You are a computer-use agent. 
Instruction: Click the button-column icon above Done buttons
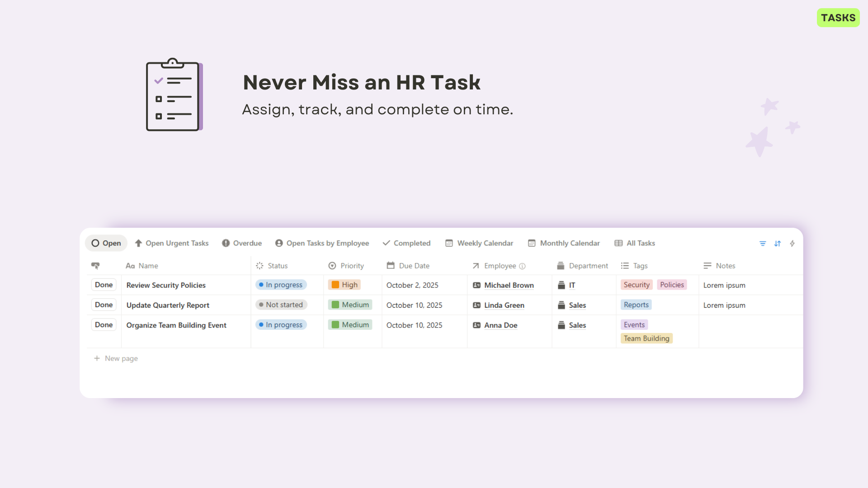click(95, 266)
